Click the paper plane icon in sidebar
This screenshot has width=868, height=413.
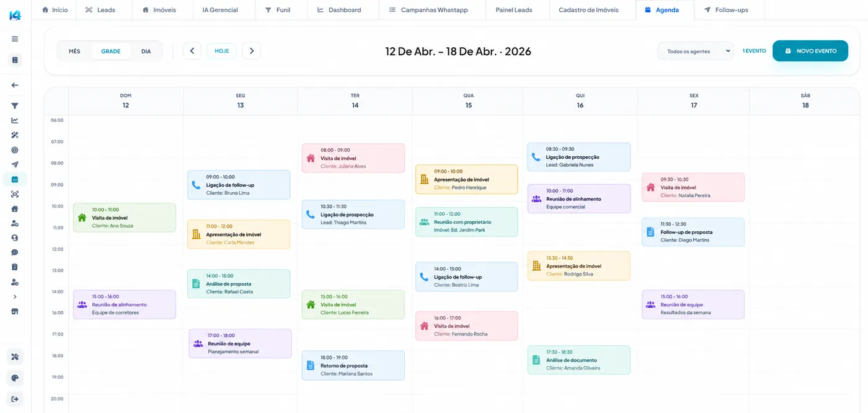tap(15, 164)
